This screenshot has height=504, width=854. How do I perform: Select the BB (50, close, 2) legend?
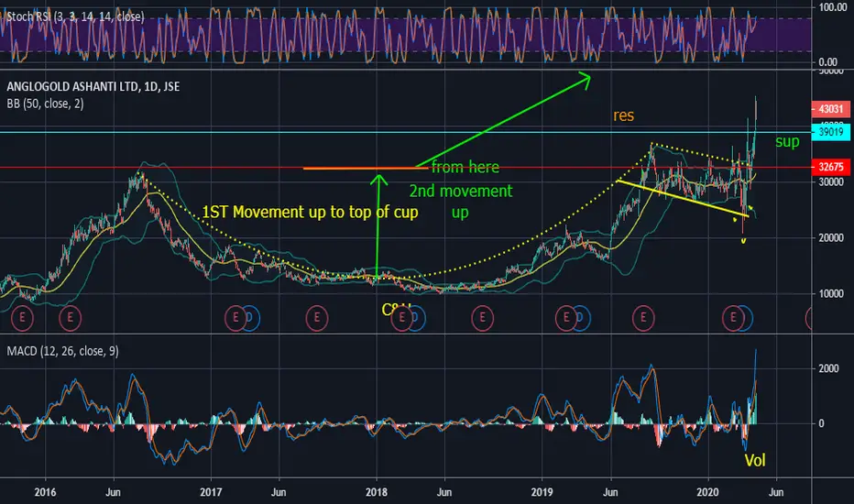click(x=45, y=104)
